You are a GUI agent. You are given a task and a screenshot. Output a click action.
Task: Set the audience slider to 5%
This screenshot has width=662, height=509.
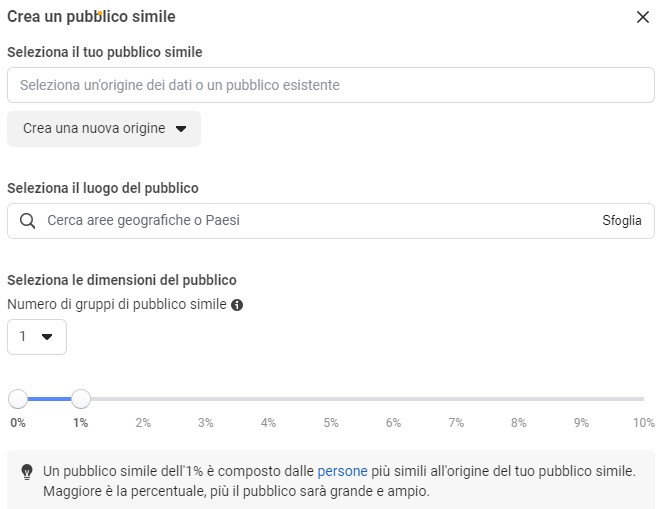point(331,399)
